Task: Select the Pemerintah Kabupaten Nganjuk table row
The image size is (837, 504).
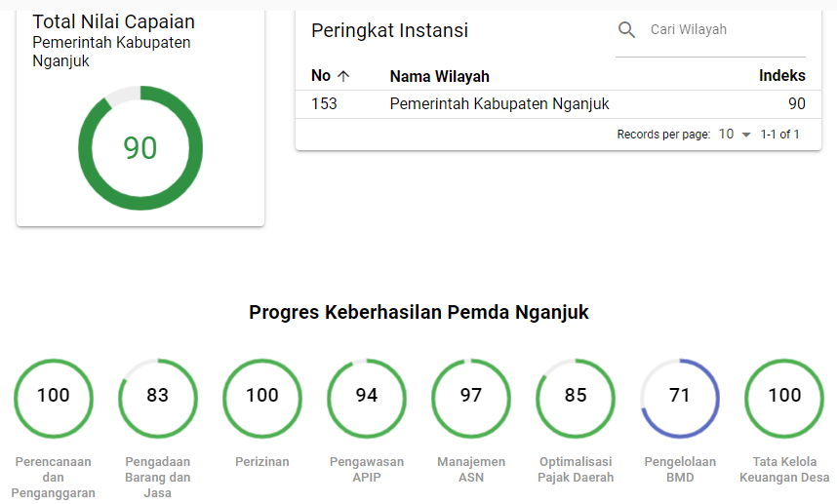Action: pyautogui.click(x=558, y=104)
